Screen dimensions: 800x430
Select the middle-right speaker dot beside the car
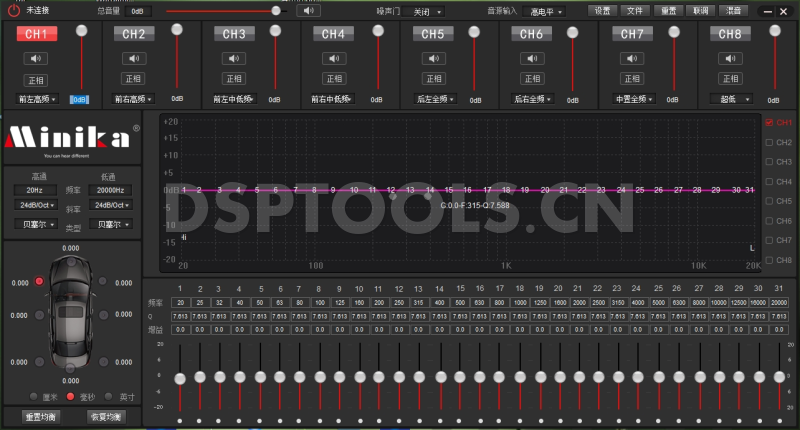click(x=104, y=315)
